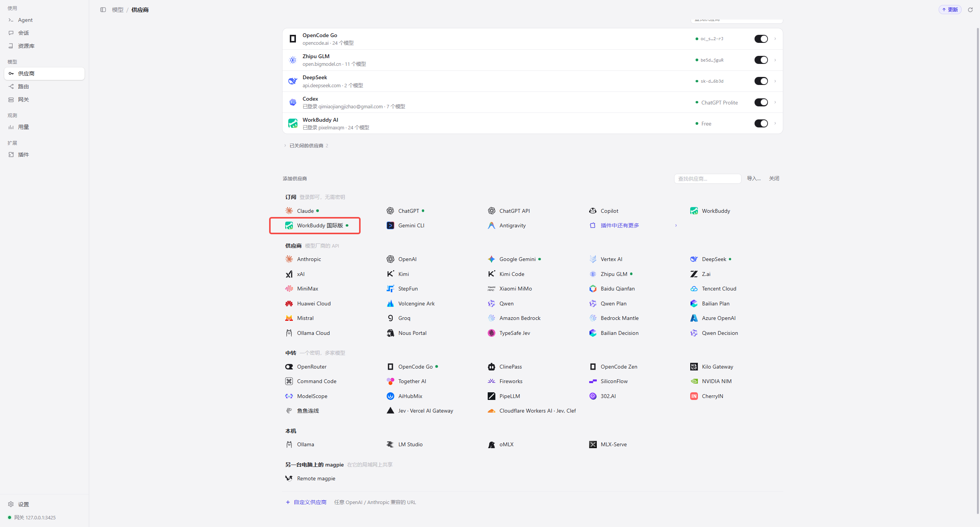The height and width of the screenshot is (527, 980).
Task: Disable the WorkBuddy AI toggle
Action: click(x=761, y=123)
